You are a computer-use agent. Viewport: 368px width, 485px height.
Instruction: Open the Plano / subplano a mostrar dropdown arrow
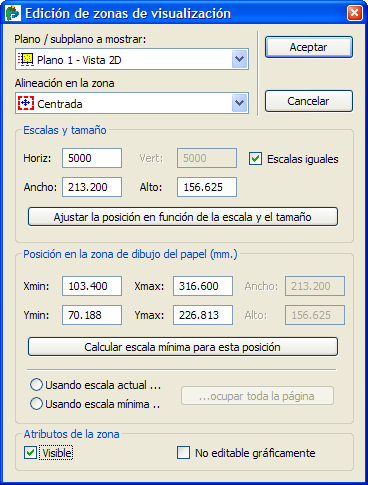240,59
